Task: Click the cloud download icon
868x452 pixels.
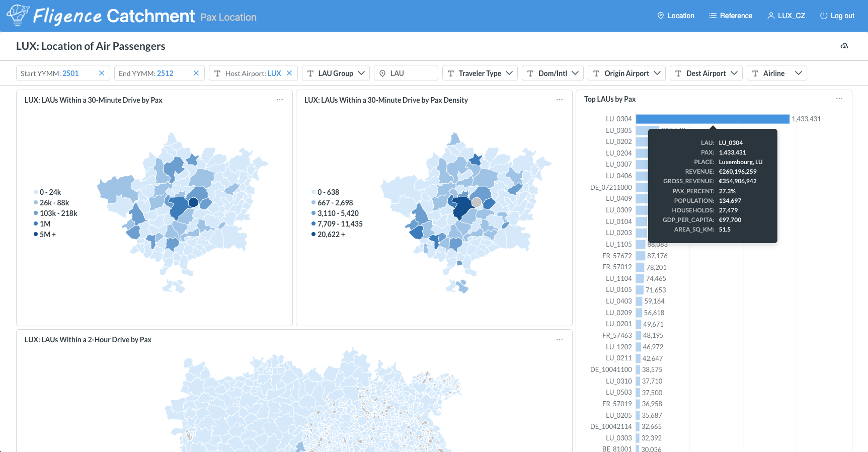Action: (x=844, y=46)
